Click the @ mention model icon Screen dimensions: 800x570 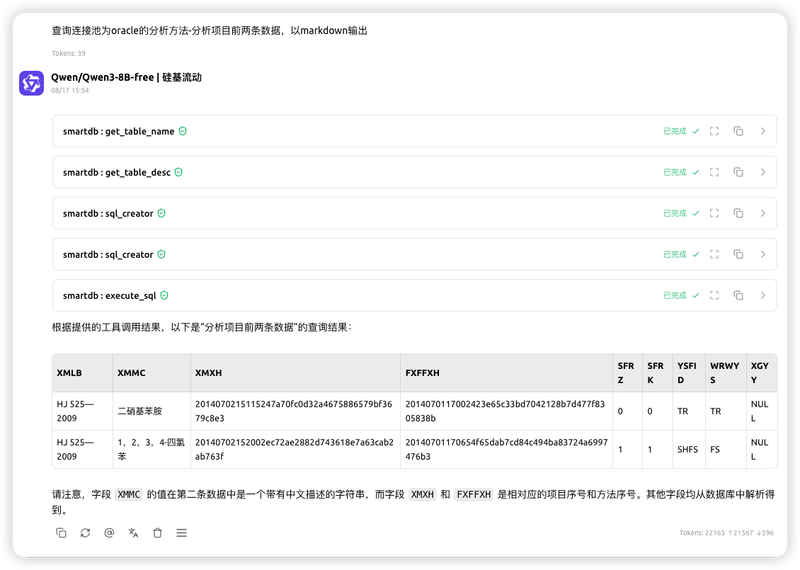109,533
